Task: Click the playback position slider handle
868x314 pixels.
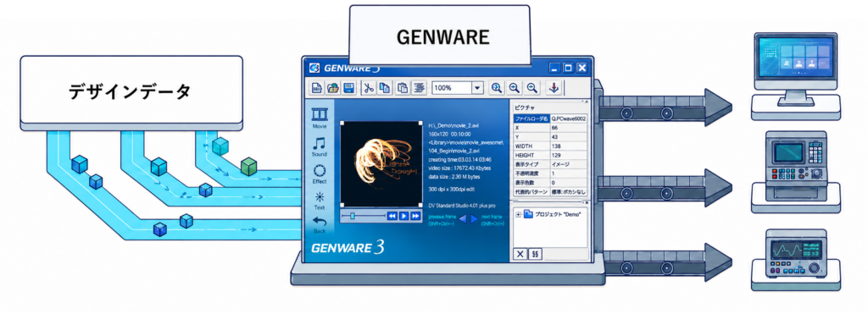Action: click(x=353, y=216)
